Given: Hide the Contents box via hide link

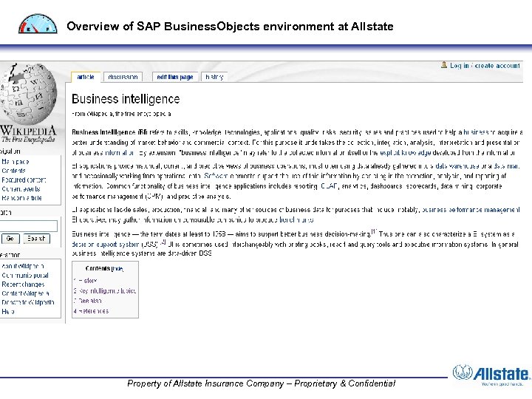Looking at the screenshot, I should pos(117,269).
